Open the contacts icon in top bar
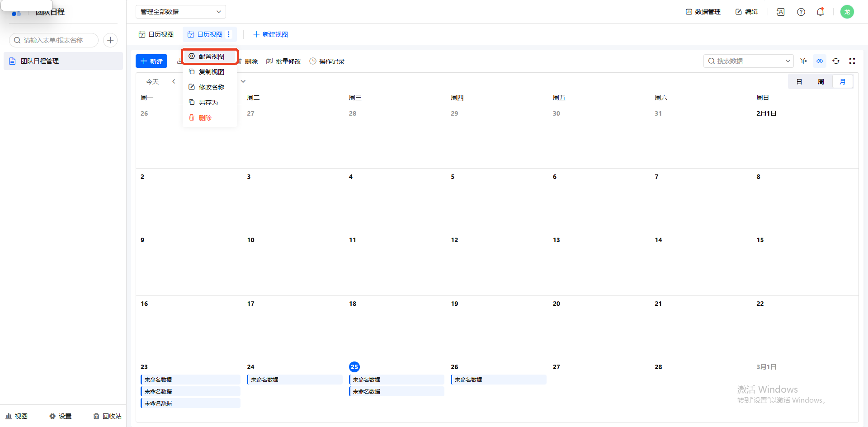 (780, 12)
